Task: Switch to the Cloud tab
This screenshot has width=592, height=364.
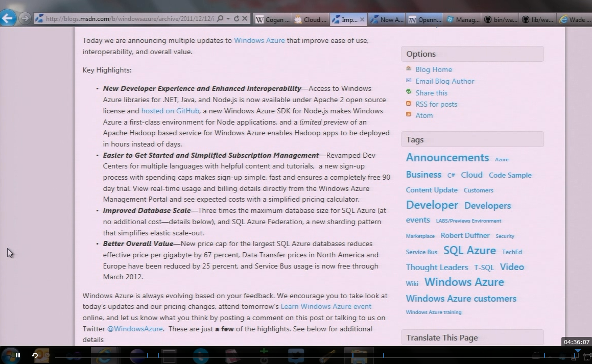Action: tap(311, 19)
